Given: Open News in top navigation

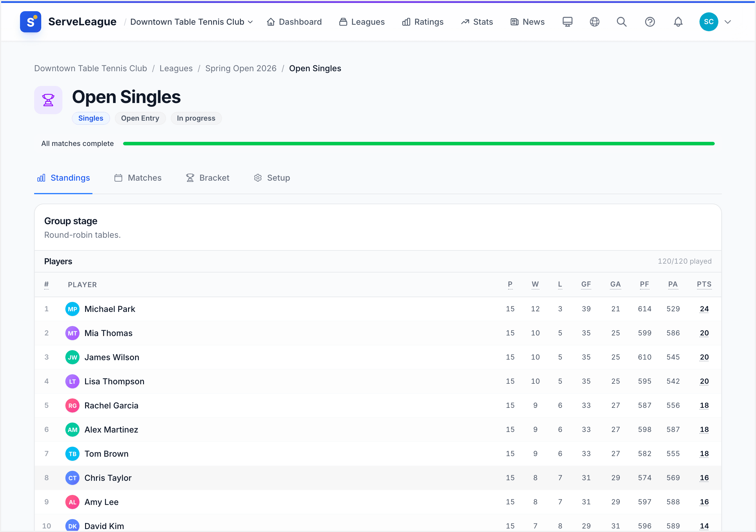Looking at the screenshot, I should pos(527,22).
